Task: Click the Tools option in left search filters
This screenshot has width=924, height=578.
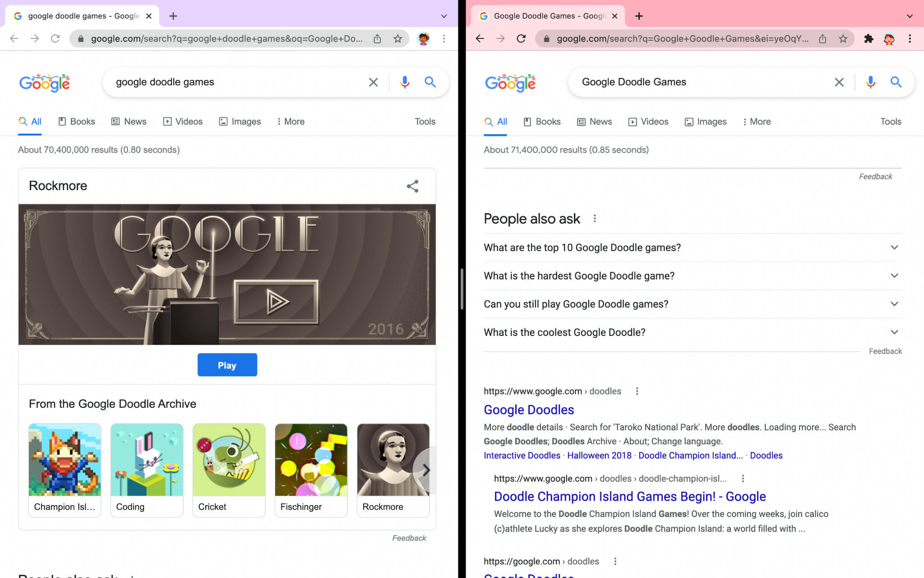Action: point(425,121)
